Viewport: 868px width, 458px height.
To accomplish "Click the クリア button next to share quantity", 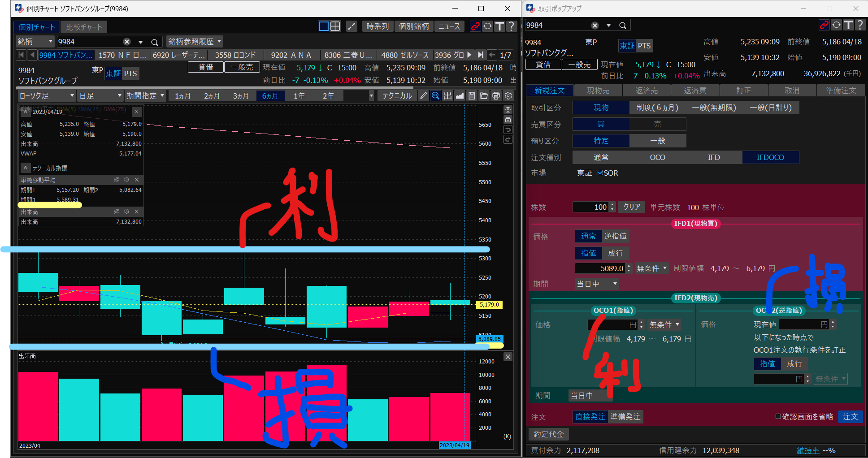I will [x=631, y=207].
